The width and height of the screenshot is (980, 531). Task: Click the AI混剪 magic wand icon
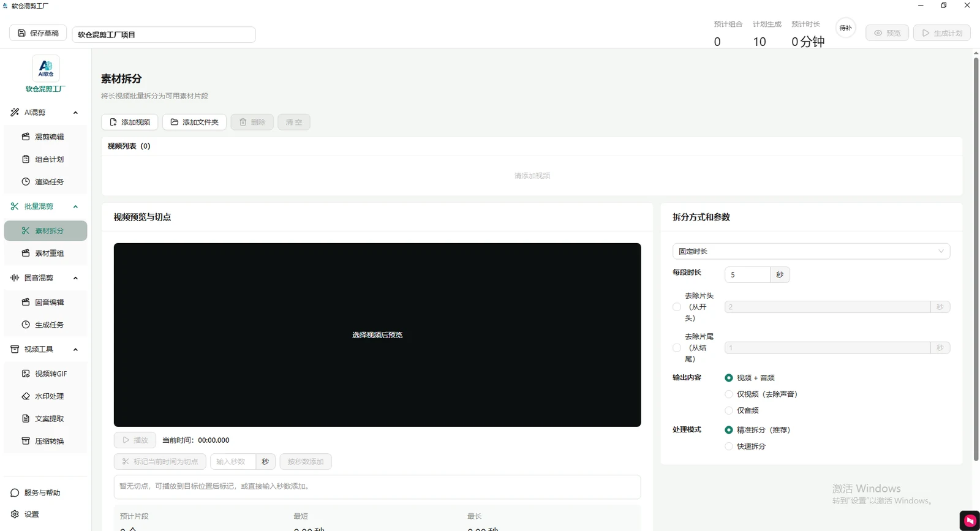(15, 113)
